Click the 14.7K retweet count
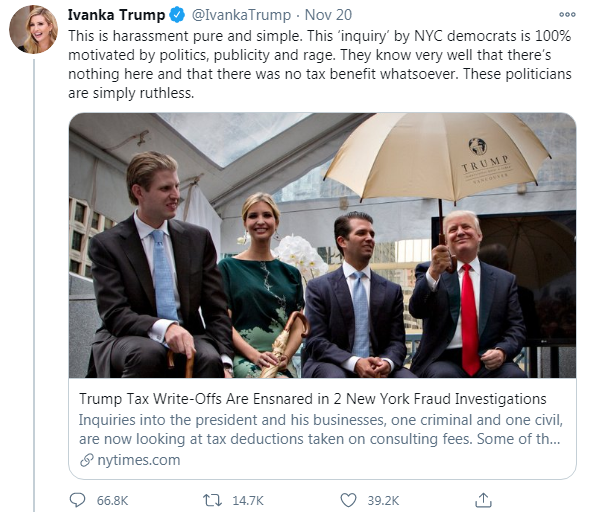The width and height of the screenshot is (590, 512). [248, 501]
